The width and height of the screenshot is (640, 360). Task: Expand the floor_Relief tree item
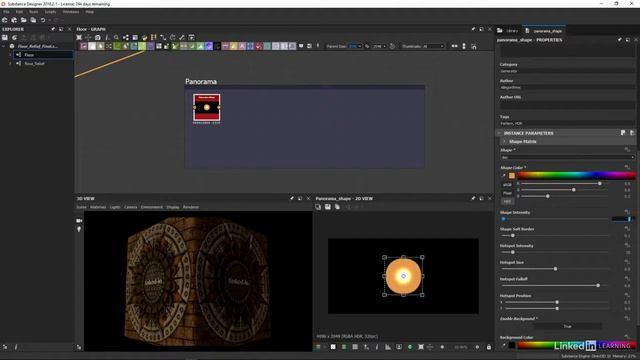click(10, 64)
